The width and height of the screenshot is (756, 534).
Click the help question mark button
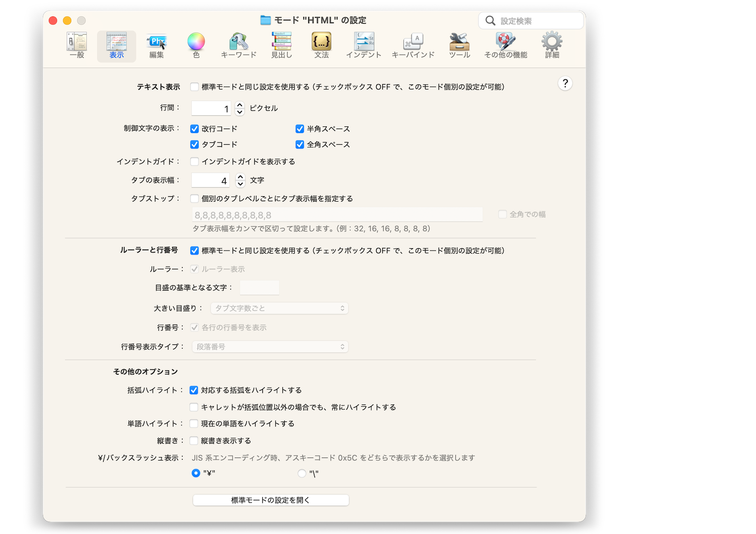coord(565,84)
